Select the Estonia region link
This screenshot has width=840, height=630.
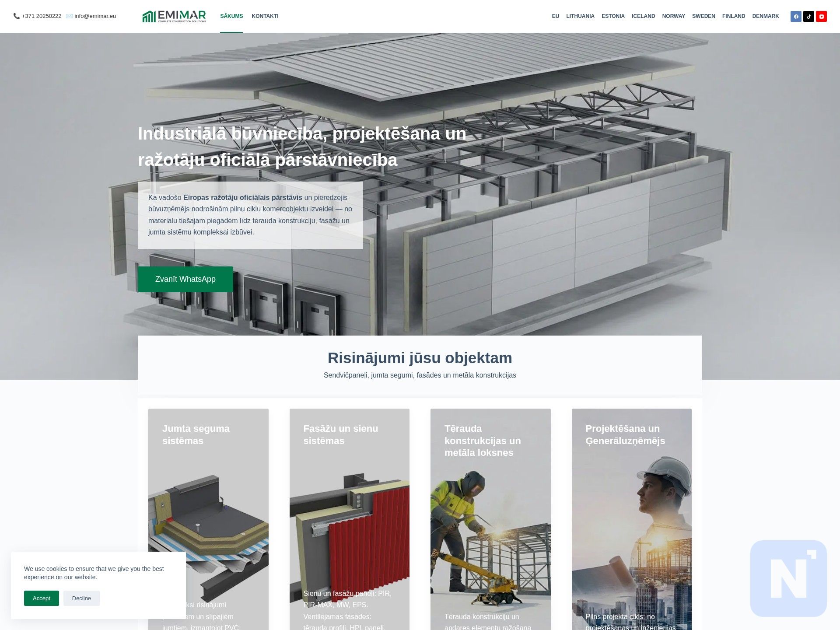[x=613, y=16]
